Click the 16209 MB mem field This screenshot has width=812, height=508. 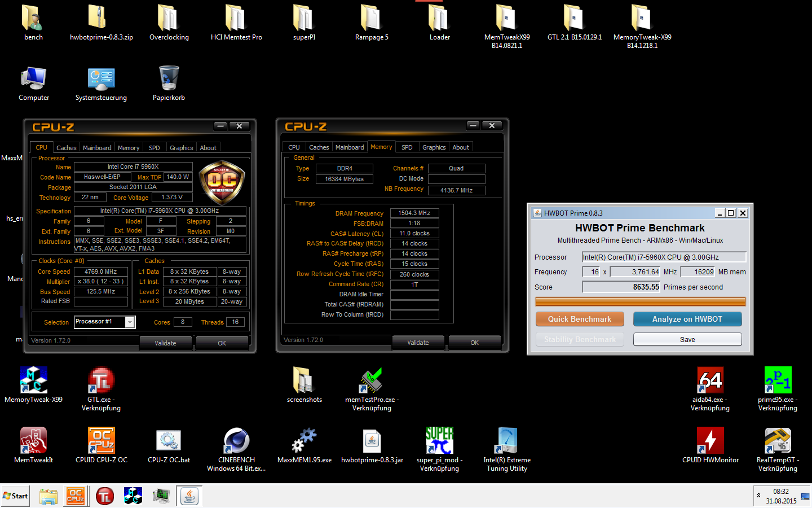click(698, 272)
